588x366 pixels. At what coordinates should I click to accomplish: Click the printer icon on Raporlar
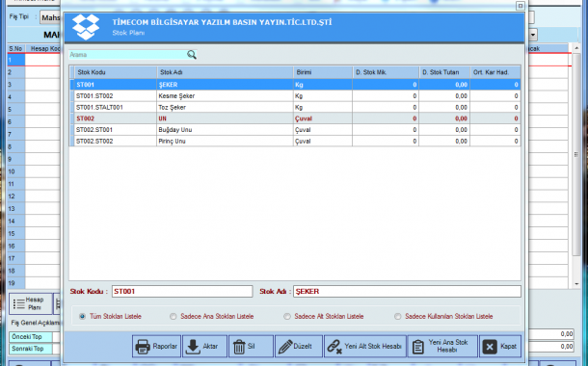tap(143, 347)
